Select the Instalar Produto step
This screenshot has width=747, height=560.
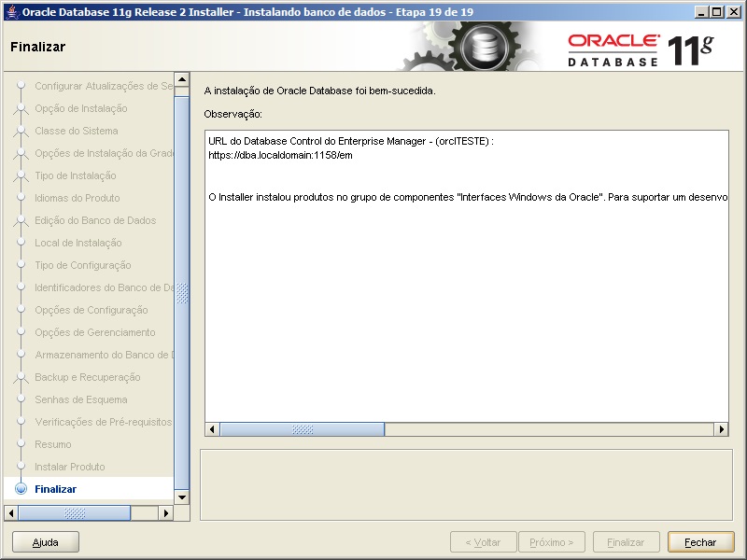[69, 467]
